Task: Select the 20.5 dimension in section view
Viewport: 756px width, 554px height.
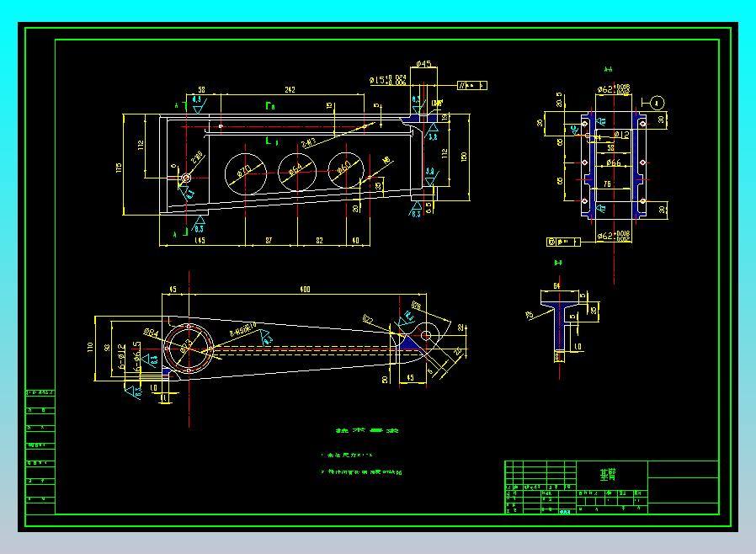Action: [x=559, y=99]
